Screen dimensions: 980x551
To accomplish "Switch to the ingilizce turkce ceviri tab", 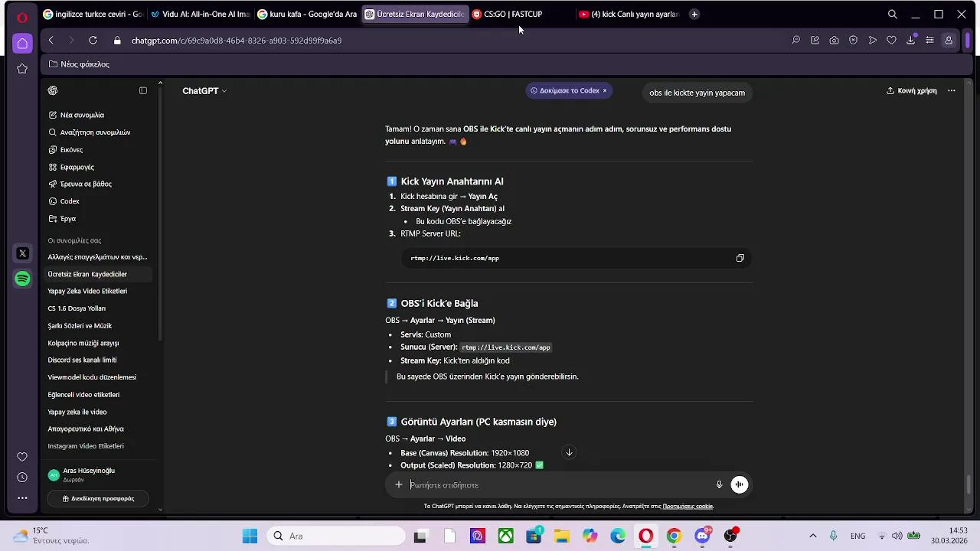I will click(92, 14).
